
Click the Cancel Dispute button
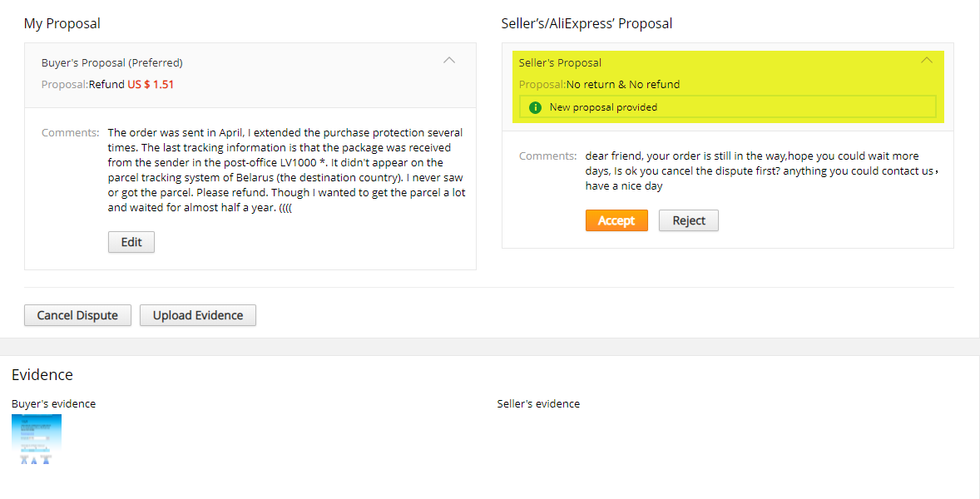(x=77, y=315)
